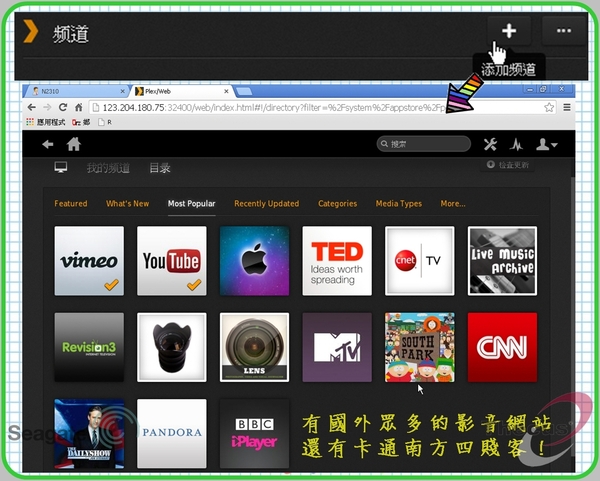Viewport: 600px width, 481px height.
Task: Click the monitor icon beside My Channels
Action: 61,167
